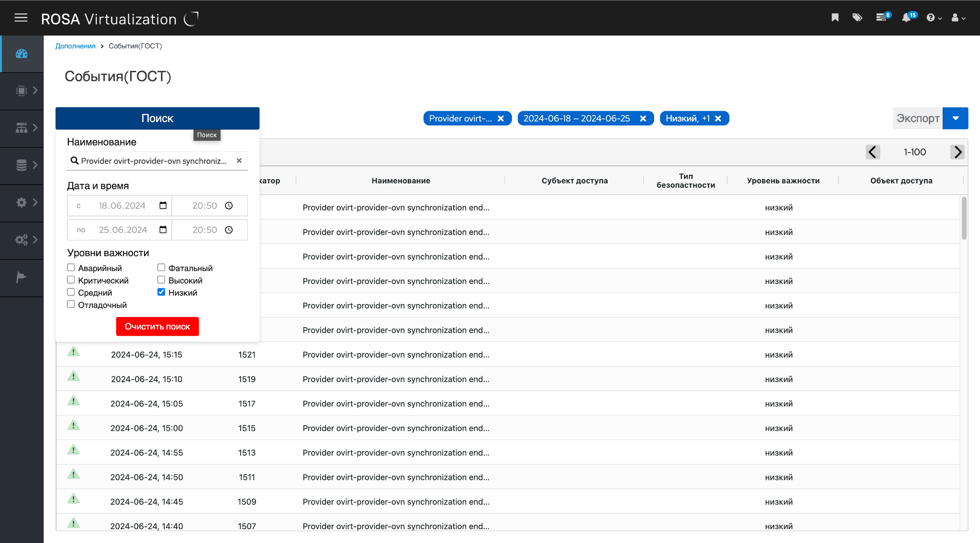The height and width of the screenshot is (543, 980).
Task: Check the Фатальный severity checkbox
Action: coord(161,268)
